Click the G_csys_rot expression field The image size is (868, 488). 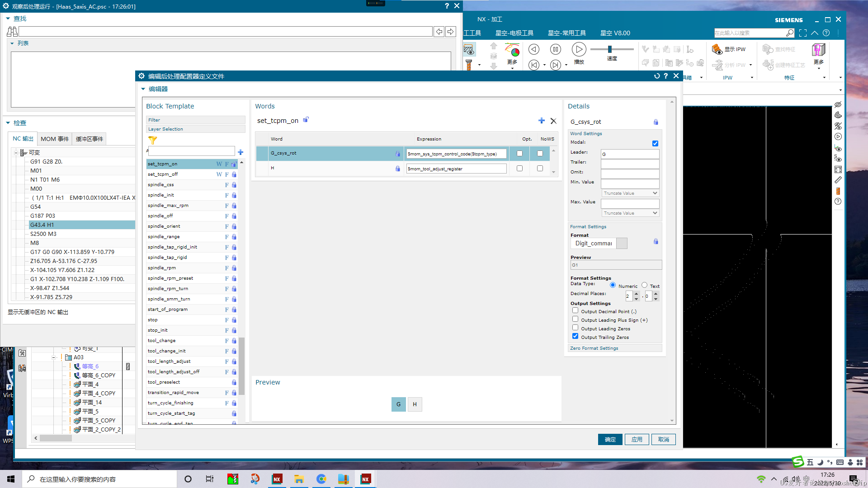(456, 154)
